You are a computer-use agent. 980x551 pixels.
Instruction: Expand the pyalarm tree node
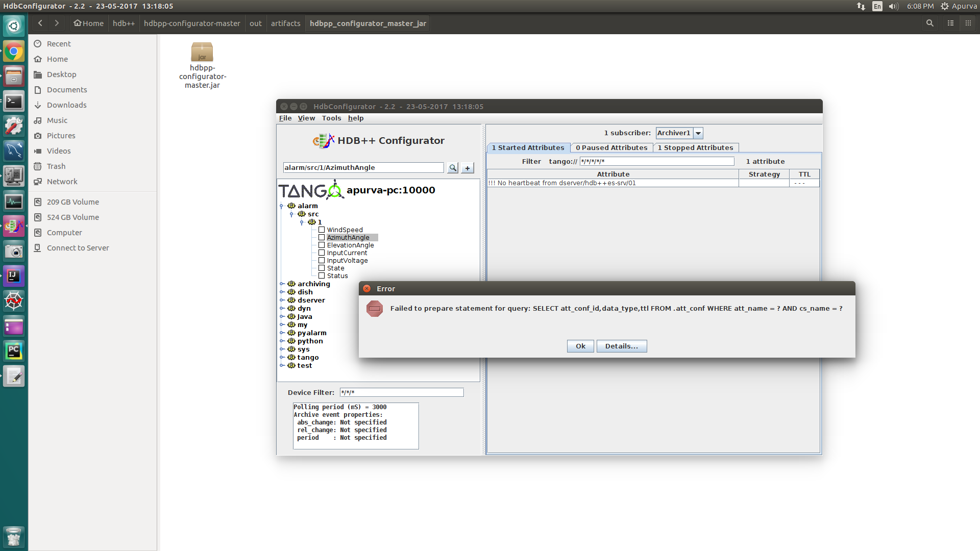282,333
